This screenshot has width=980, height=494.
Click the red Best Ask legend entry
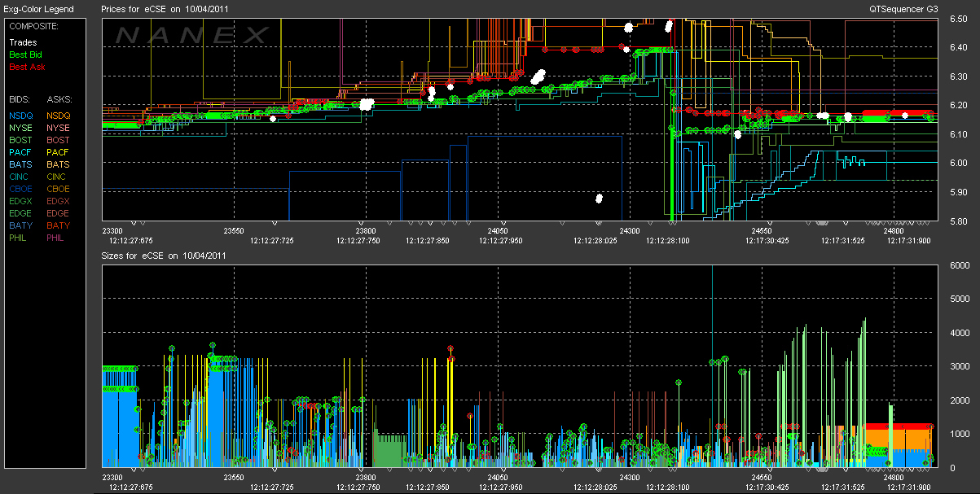(27, 67)
